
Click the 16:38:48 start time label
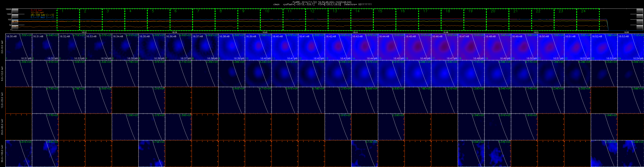pos(224,37)
